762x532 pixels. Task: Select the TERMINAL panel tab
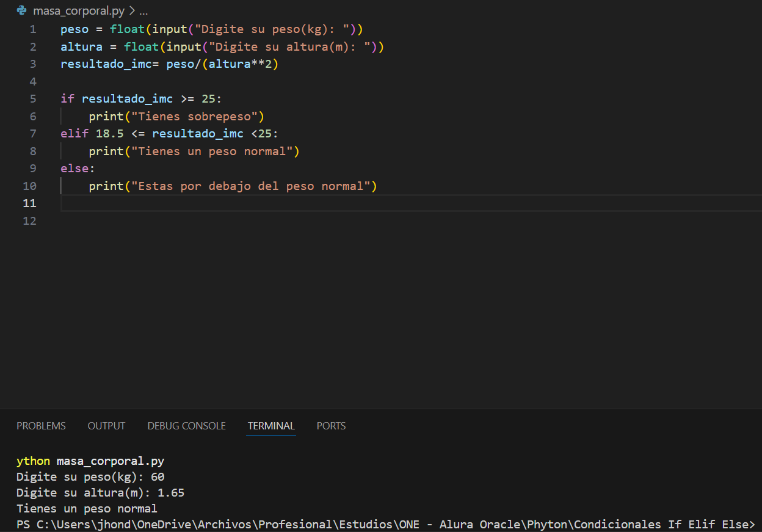click(x=271, y=426)
